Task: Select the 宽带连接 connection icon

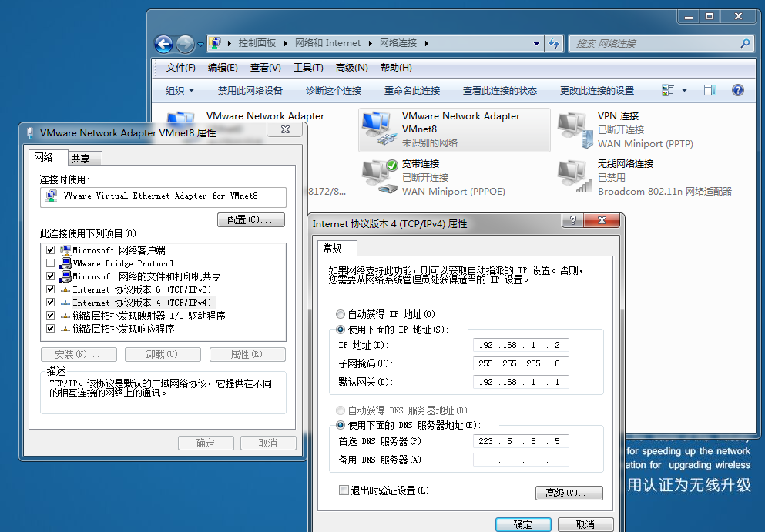Action: click(x=380, y=177)
